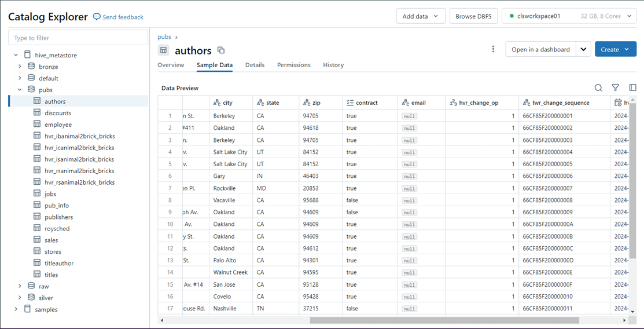Click the jobs table icon
Image resolution: width=644 pixels, height=329 pixels.
(x=37, y=193)
